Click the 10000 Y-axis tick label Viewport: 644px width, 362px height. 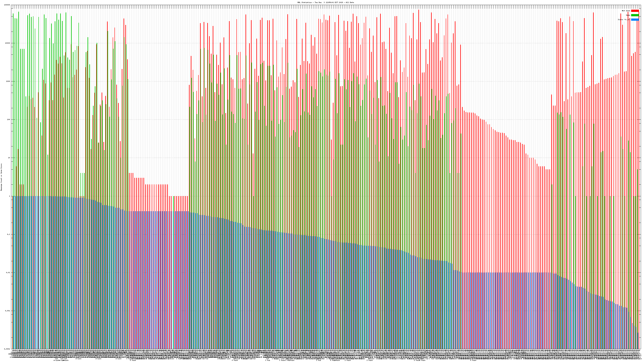pos(8,43)
